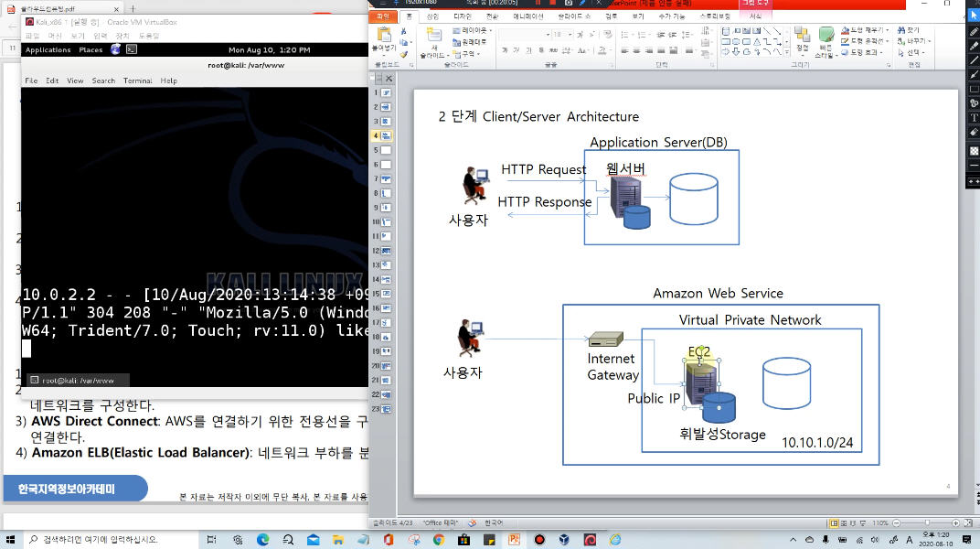Image resolution: width=980 pixels, height=549 pixels.
Task: Open the Select dropdown in Editing group
Action: 911,52
